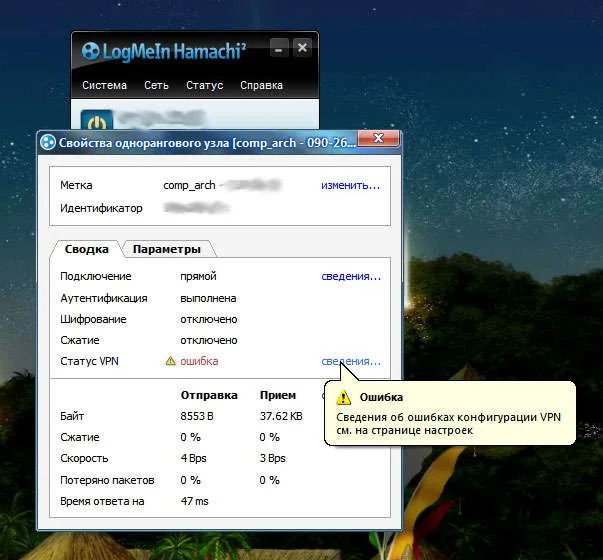The width and height of the screenshot is (603, 560).
Task: Click the Ошибка tooltip title
Action: 381,397
